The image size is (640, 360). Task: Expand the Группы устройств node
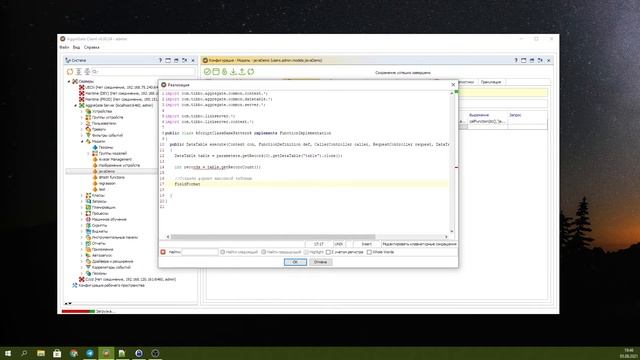click(82, 117)
